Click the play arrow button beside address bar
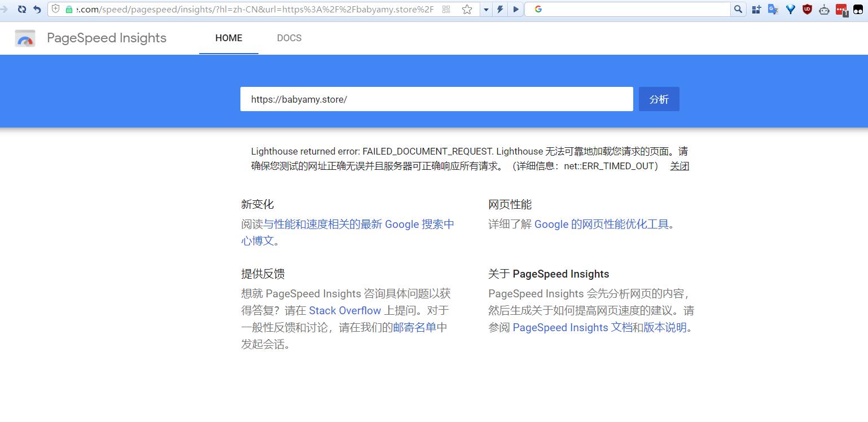The width and height of the screenshot is (868, 422). (x=515, y=10)
